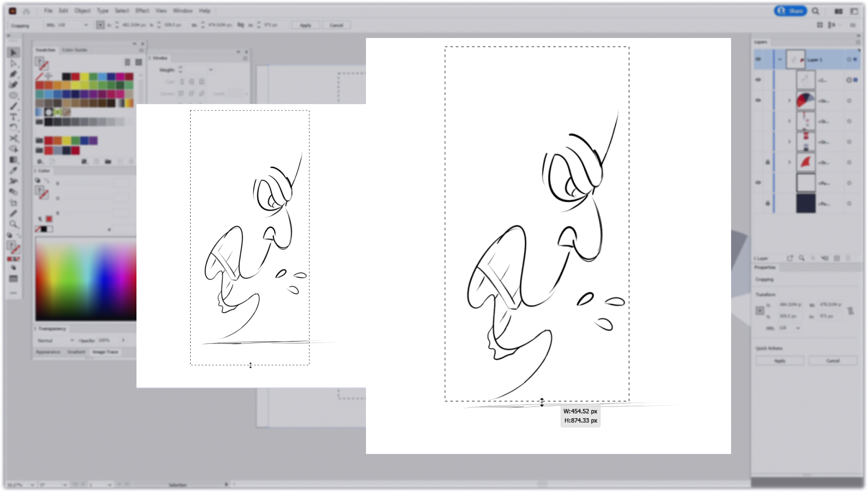The image size is (868, 492).
Task: Select the Artboard tool
Action: pyautogui.click(x=13, y=203)
